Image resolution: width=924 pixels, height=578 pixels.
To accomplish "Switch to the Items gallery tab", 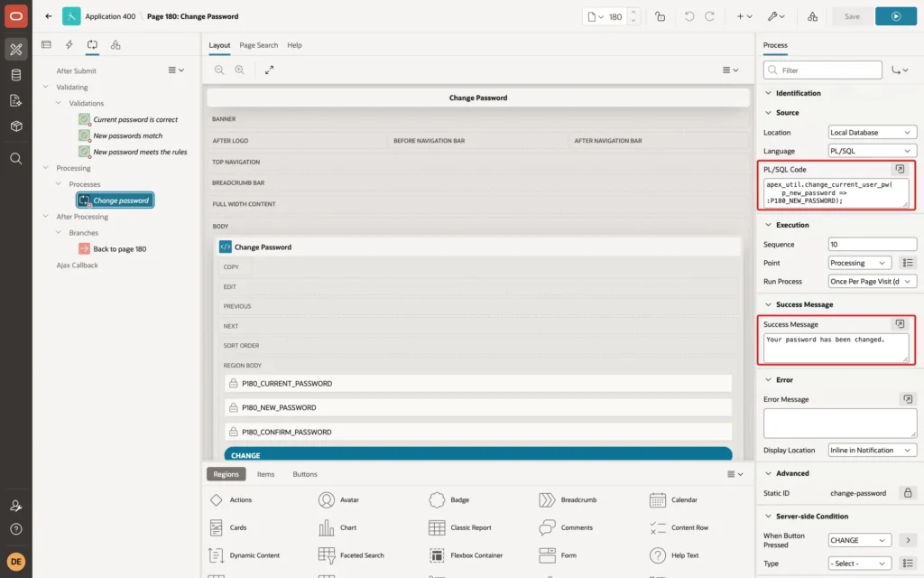I will click(266, 474).
